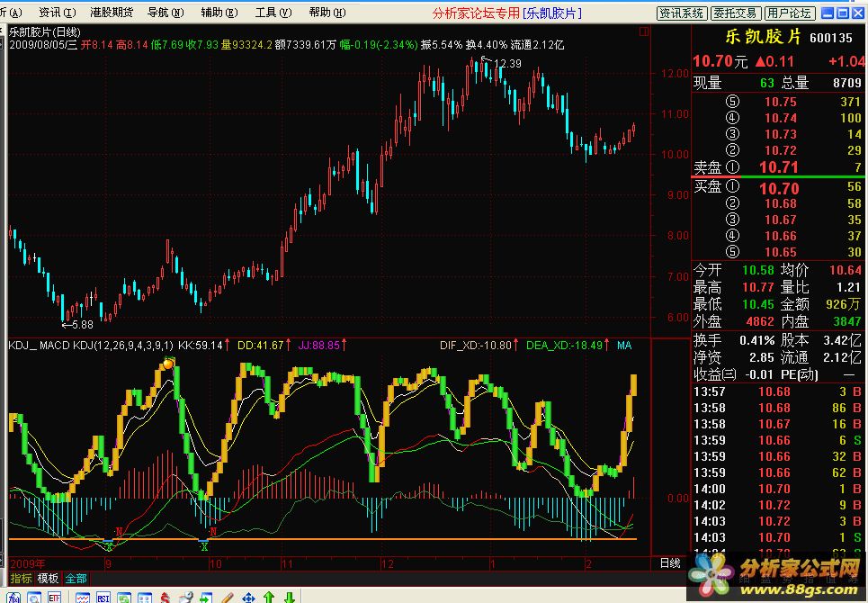The height and width of the screenshot is (603, 868).
Task: Click the 委托交易 button
Action: tap(735, 13)
